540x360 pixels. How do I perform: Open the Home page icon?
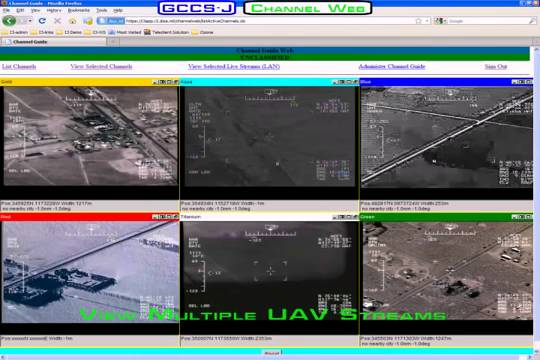coord(73,21)
